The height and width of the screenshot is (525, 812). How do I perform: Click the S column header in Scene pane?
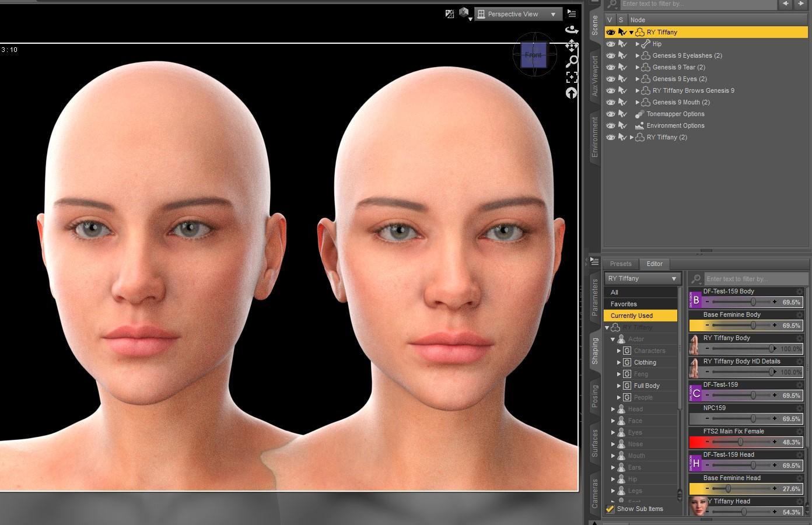(621, 20)
